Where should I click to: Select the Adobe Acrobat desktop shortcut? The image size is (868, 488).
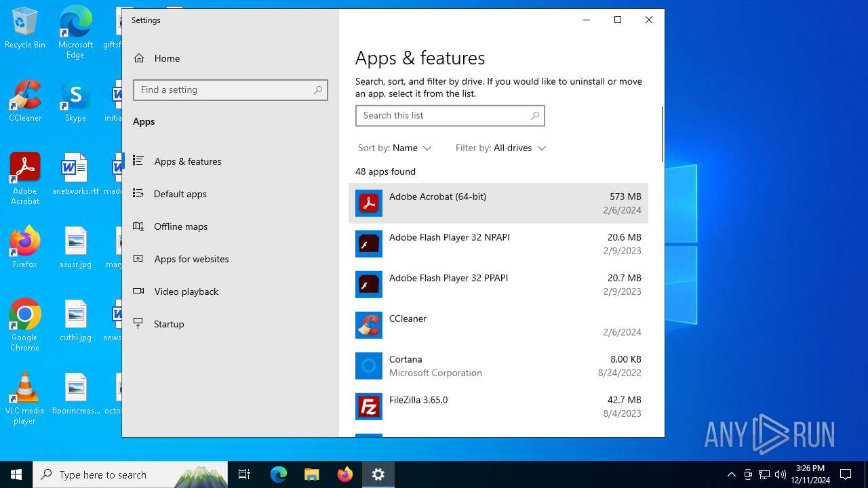point(25,179)
